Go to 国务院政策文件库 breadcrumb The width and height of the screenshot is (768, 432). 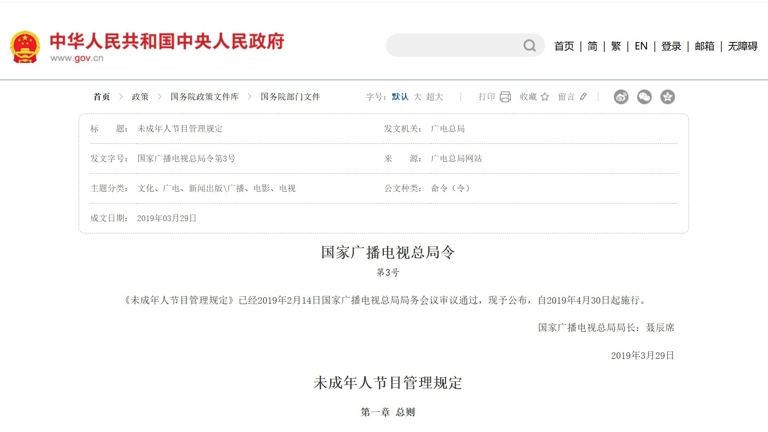204,97
